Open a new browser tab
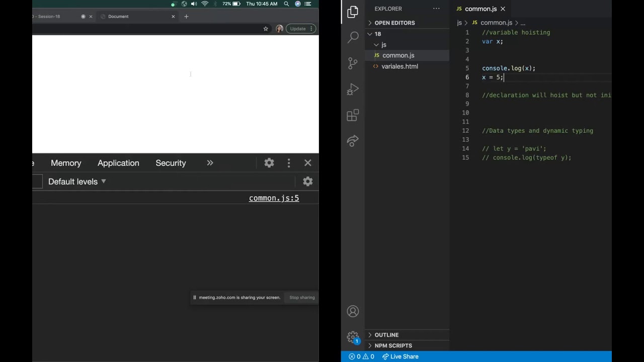Screen dimensions: 644x362 [186, 16]
